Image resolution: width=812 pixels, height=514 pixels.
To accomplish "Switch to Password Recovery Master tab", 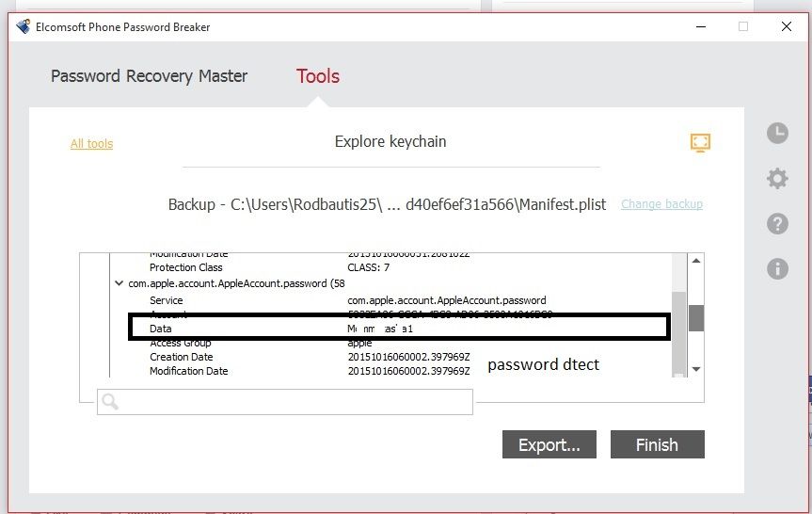I will 149,76.
